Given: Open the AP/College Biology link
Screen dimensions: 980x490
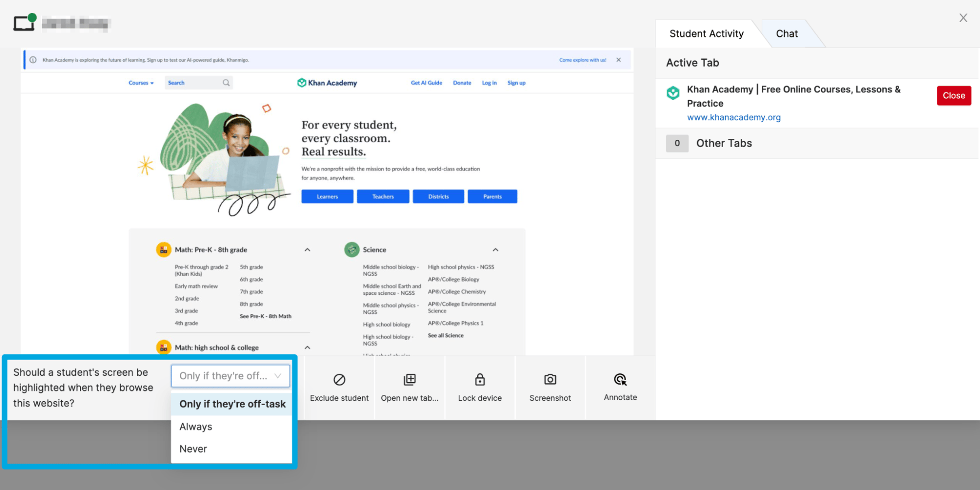Looking at the screenshot, I should tap(453, 280).
